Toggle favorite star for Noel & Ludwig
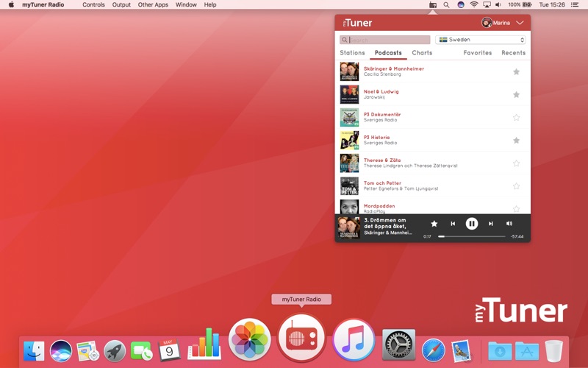Viewport: 588px width, 368px height. pyautogui.click(x=517, y=95)
